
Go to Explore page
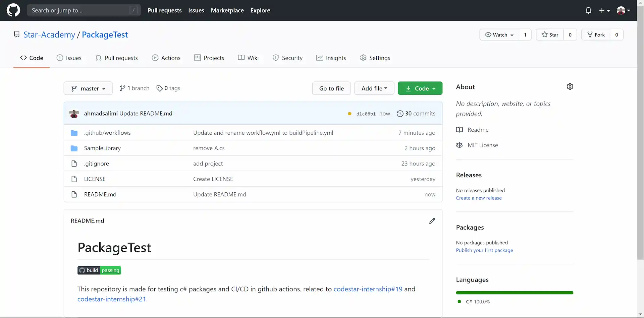pyautogui.click(x=260, y=10)
